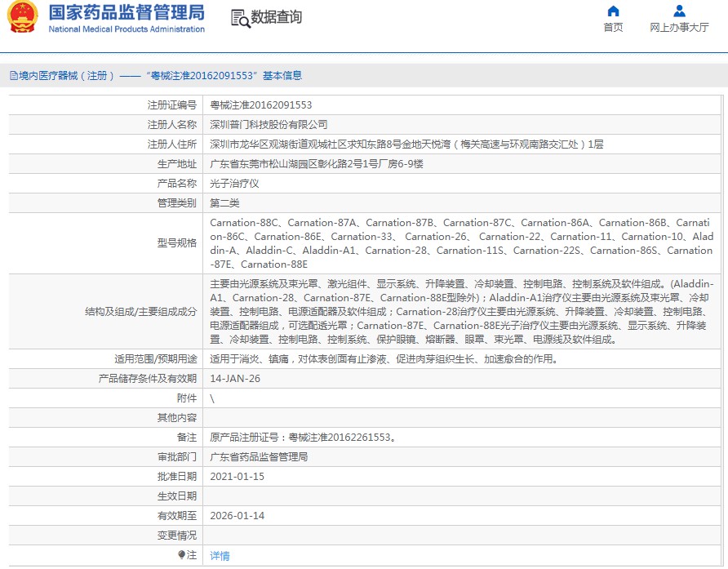The width and height of the screenshot is (728, 569).
Task: Click the 型号规格 row label
Action: tap(176, 242)
